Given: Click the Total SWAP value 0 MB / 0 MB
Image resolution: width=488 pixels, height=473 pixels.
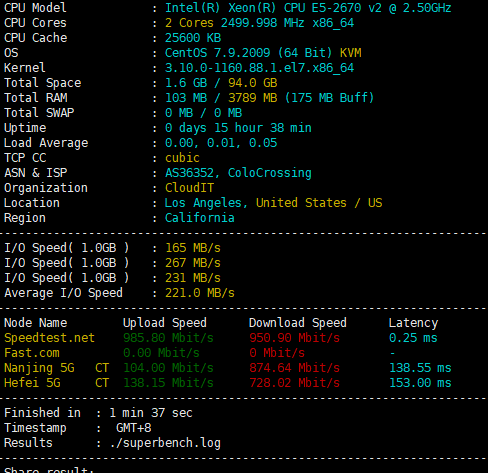Looking at the screenshot, I should coord(203,113).
